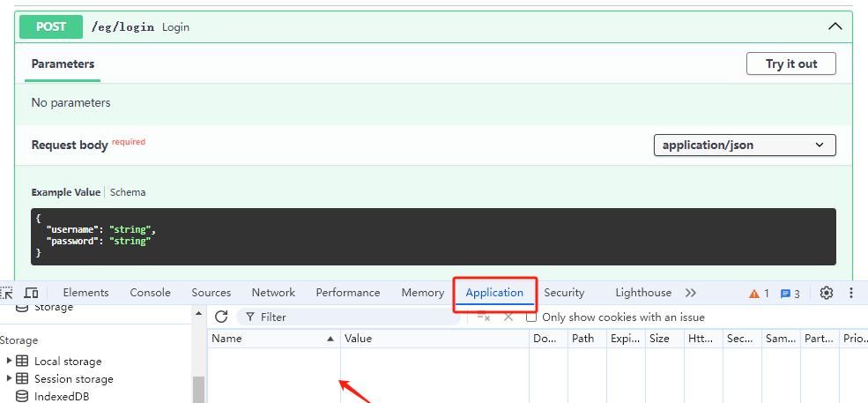Click the IndexedDB database icon

22,396
